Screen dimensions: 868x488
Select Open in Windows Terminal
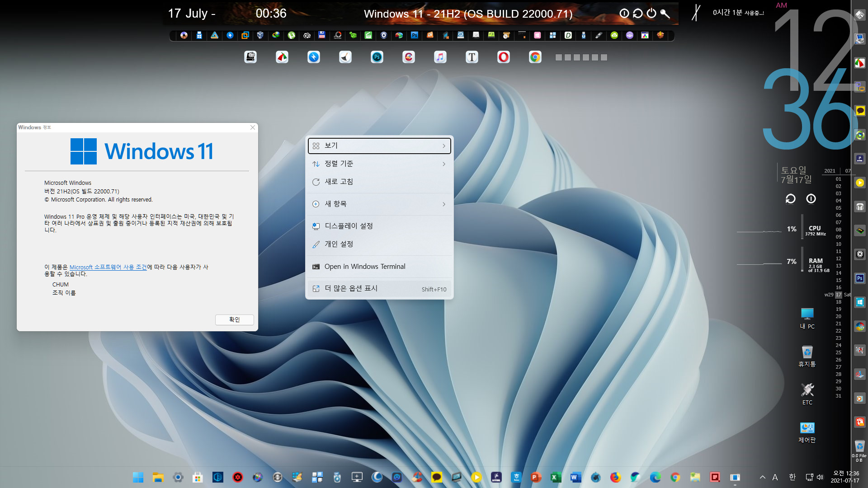(379, 267)
